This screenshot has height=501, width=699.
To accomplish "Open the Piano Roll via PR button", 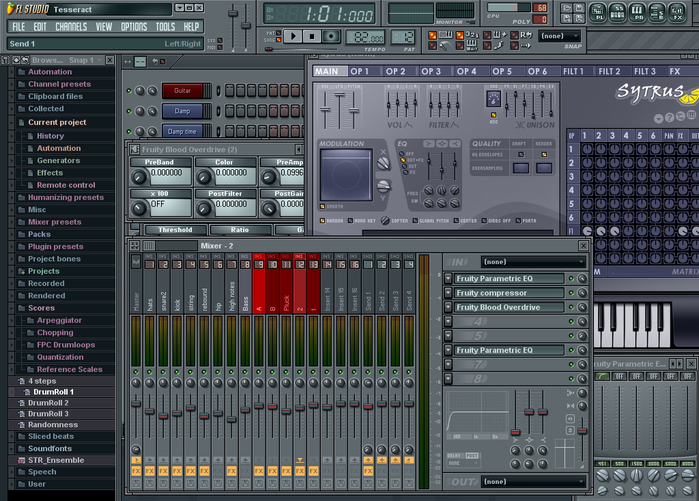I will (637, 12).
